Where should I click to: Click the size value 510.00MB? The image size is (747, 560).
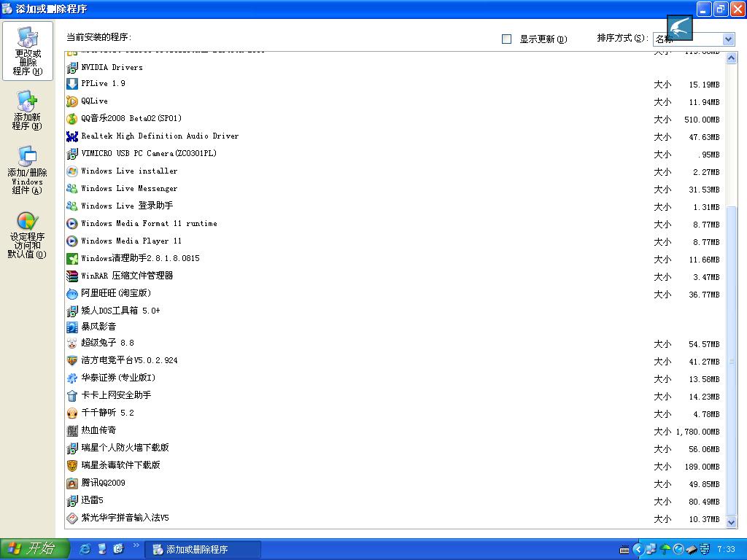tap(702, 120)
